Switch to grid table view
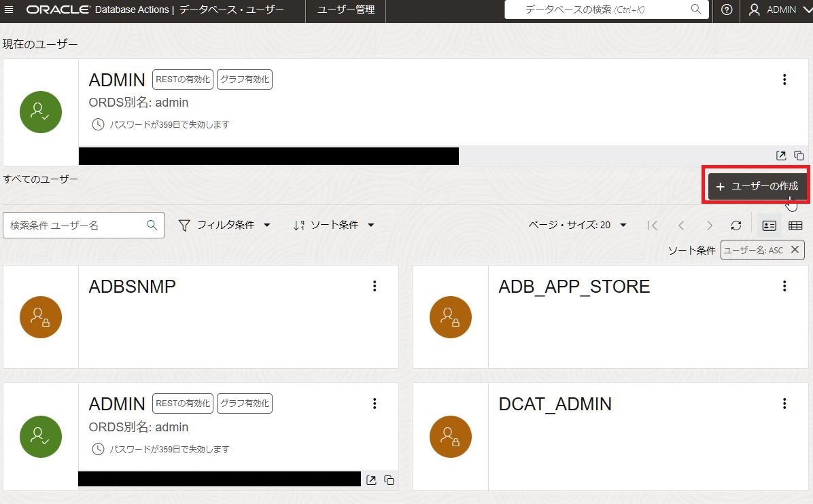This screenshot has width=813, height=504. tap(795, 226)
